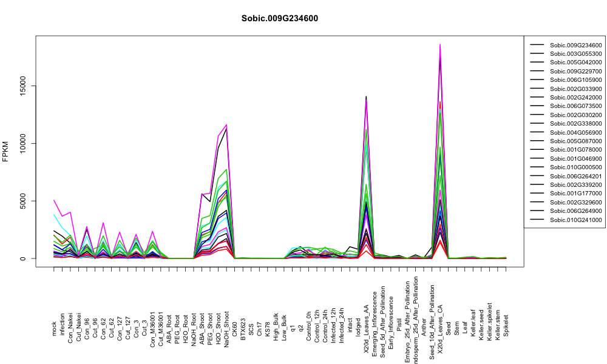Click the black peak above X20d_Leaves_AA
The width and height of the screenshot is (607, 364).
366,97
